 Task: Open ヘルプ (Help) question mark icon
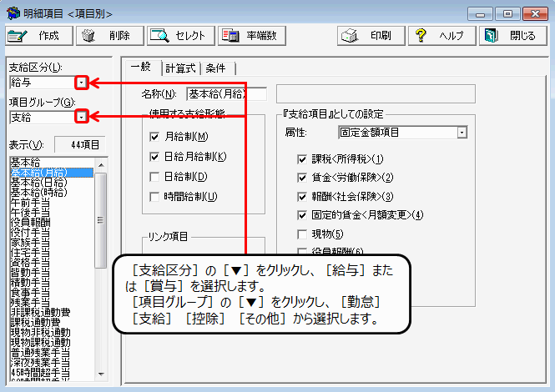(421, 36)
